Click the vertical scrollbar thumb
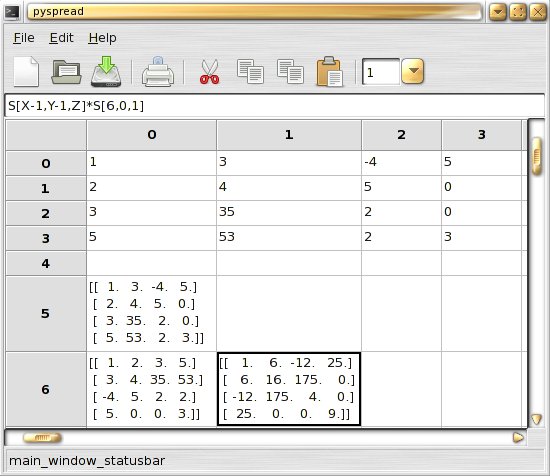Screen dimensions: 550x476 537,156
